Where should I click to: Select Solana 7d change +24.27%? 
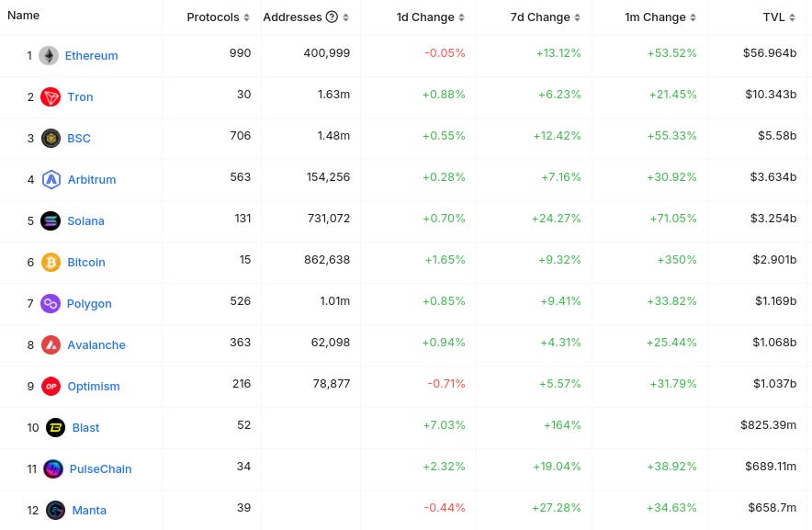556,219
